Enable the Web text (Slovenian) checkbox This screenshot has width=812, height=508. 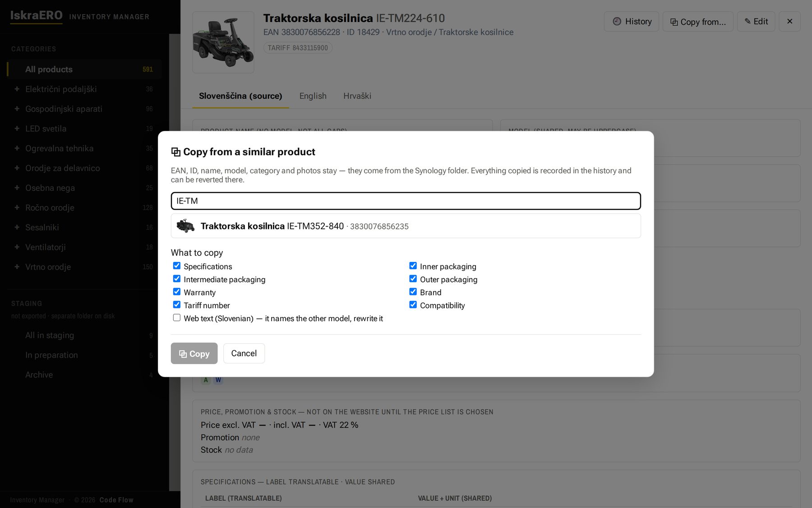pyautogui.click(x=177, y=318)
